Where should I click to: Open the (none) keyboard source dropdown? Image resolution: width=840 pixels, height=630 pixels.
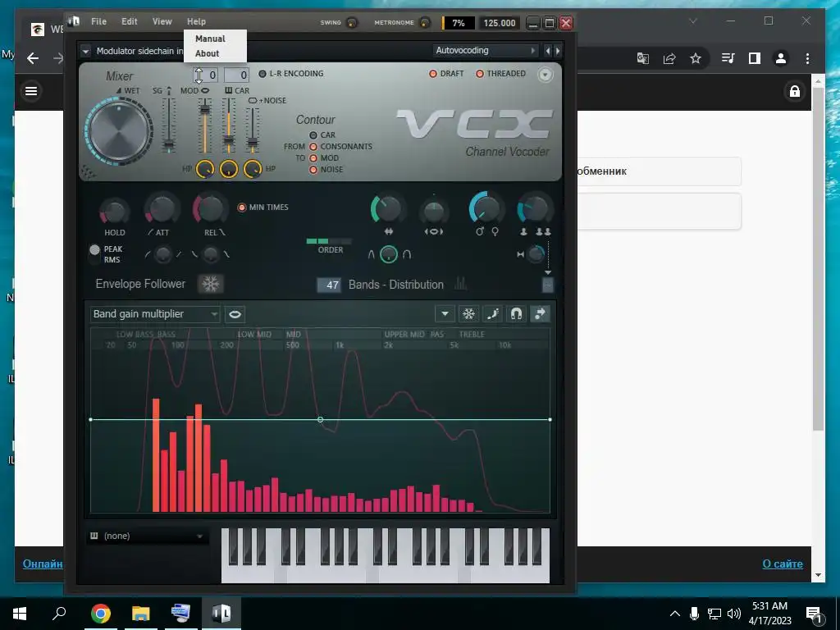pos(148,536)
